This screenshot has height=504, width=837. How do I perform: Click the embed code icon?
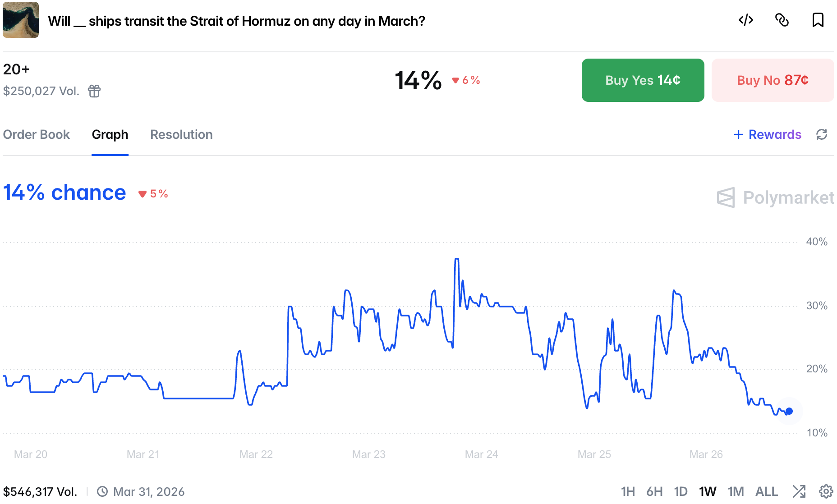click(746, 20)
